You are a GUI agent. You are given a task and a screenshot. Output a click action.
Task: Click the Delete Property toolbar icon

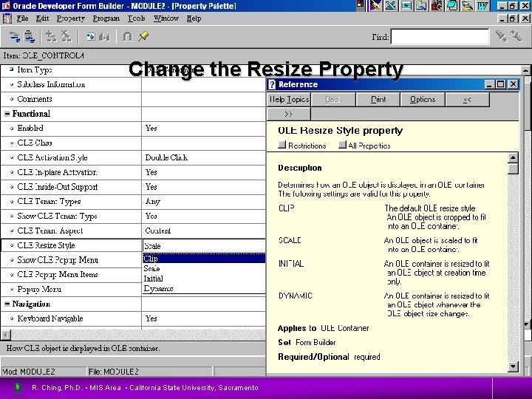tap(66, 37)
